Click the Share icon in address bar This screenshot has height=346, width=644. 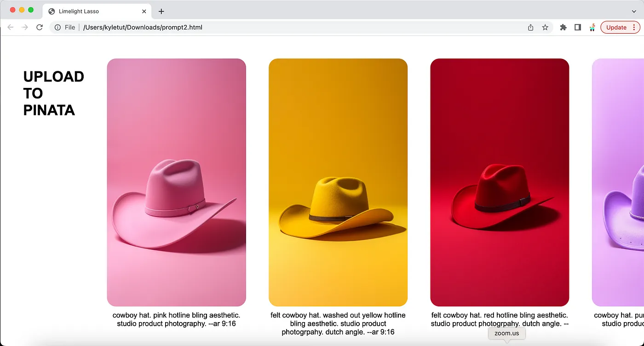click(530, 28)
